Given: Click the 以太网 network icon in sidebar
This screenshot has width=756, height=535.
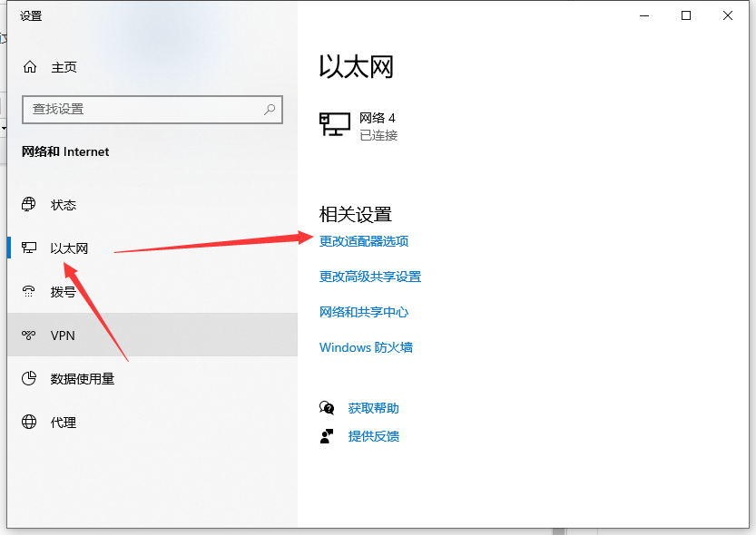Looking at the screenshot, I should pyautogui.click(x=28, y=248).
